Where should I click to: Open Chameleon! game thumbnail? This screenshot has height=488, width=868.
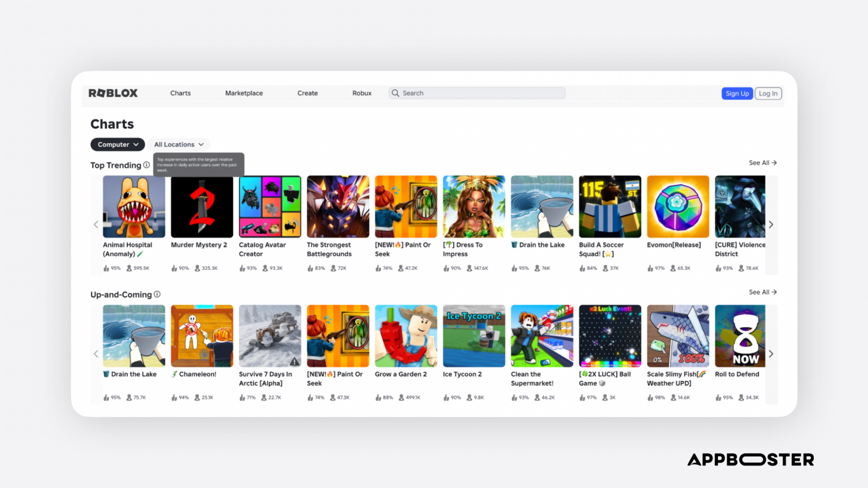pos(202,336)
